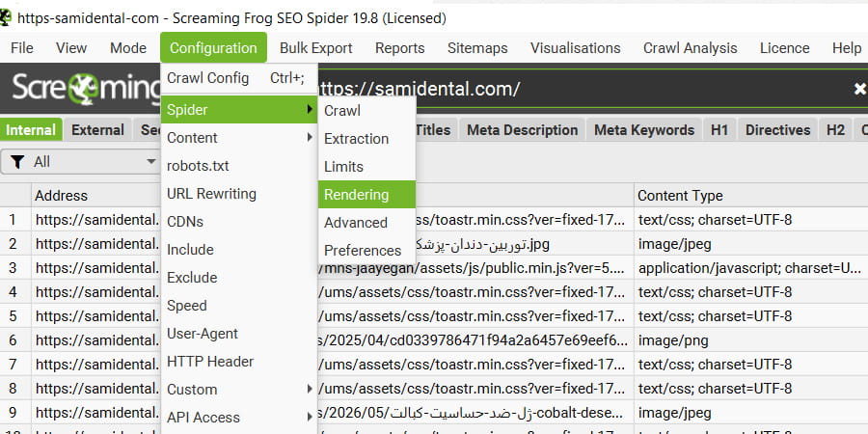Switch to the External tab

tap(98, 130)
